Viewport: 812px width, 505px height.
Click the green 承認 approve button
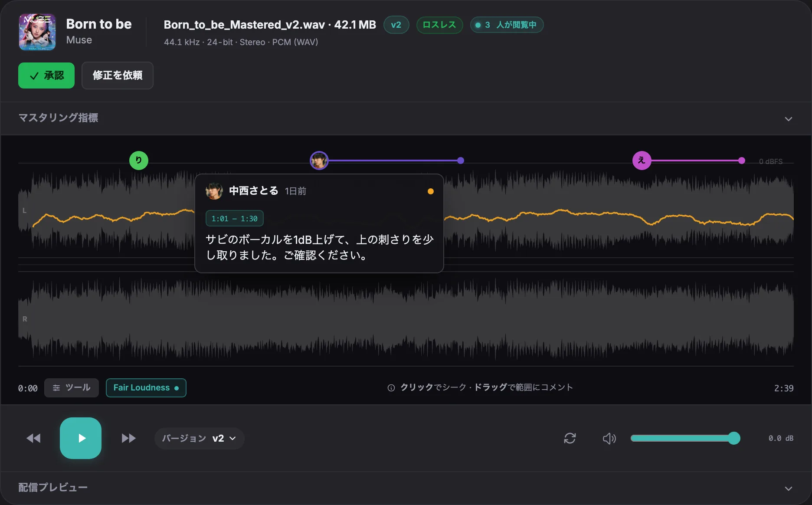(x=46, y=75)
